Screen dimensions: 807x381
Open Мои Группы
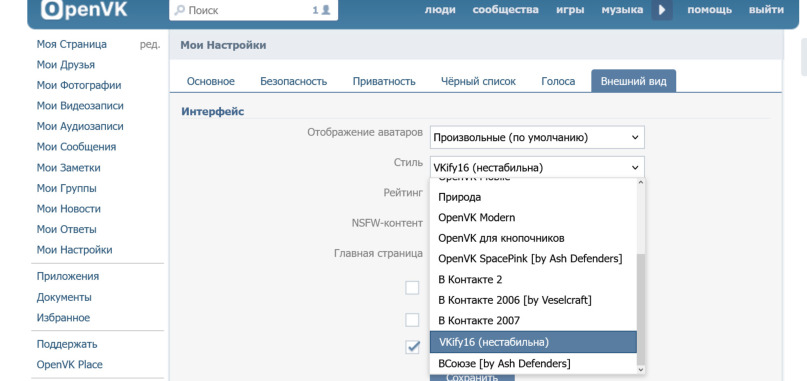(x=66, y=188)
